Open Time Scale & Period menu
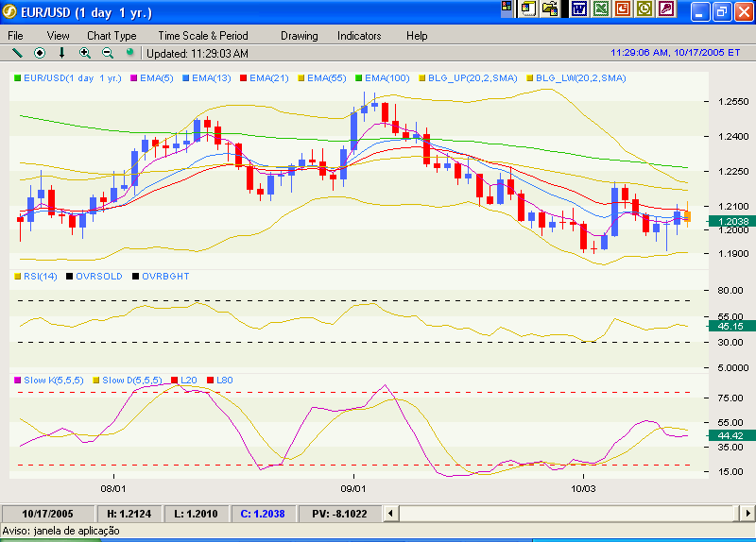Image resolution: width=756 pixels, height=542 pixels. coord(203,36)
